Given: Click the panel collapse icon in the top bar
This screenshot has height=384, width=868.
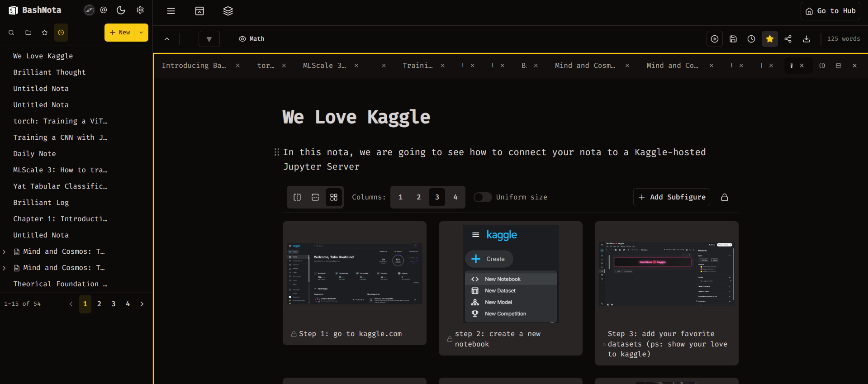Looking at the screenshot, I should coord(199,11).
